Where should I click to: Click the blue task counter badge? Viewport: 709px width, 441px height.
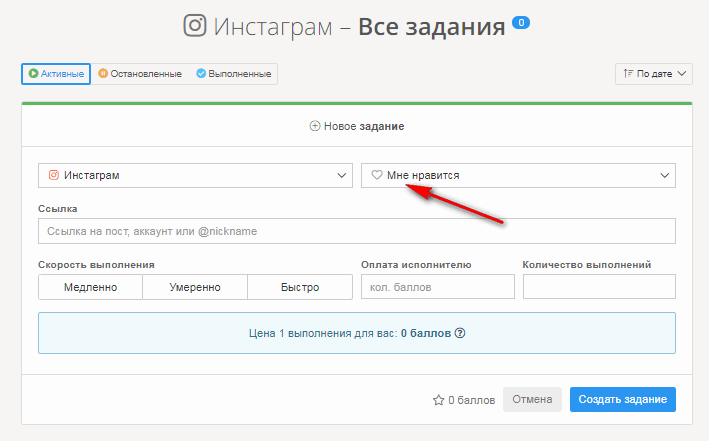coord(521,22)
